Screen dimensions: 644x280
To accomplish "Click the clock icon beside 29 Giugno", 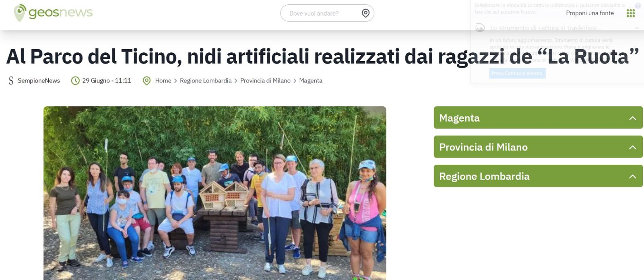I will (75, 81).
